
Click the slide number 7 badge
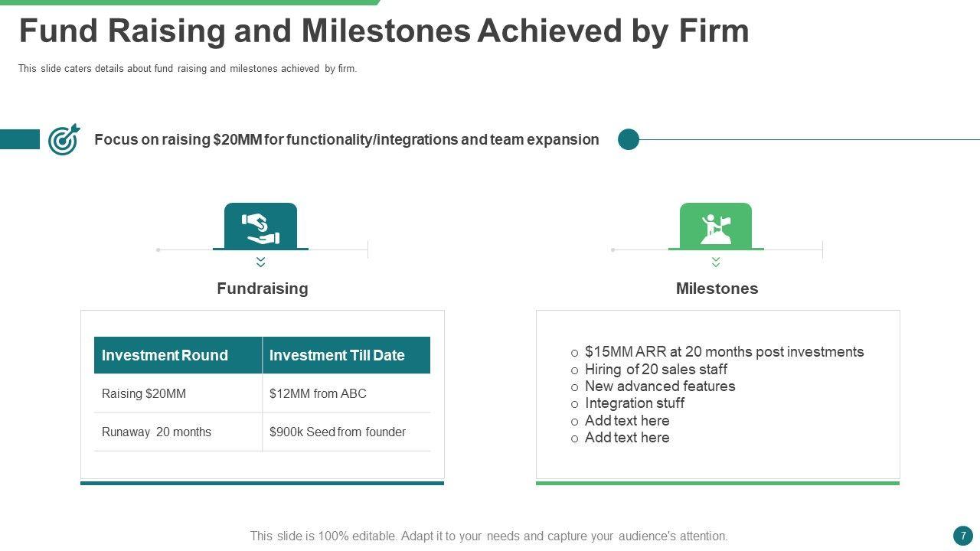pos(962,535)
